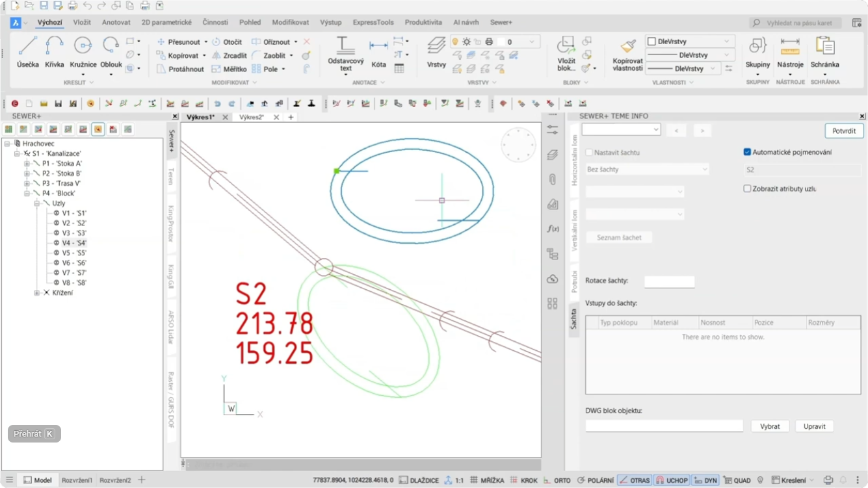Viewport: 868px width, 488px height.
Task: Enable Zobrazit atributy uzlu checkbox
Action: (x=747, y=188)
